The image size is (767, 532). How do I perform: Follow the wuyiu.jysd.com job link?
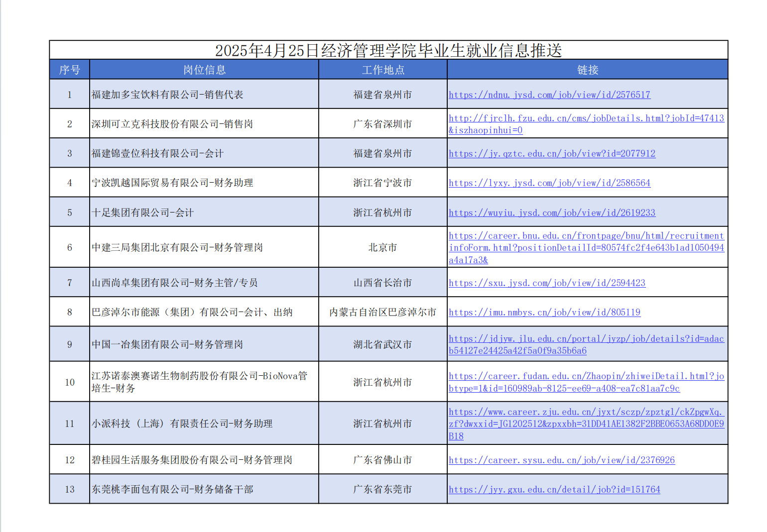click(552, 213)
